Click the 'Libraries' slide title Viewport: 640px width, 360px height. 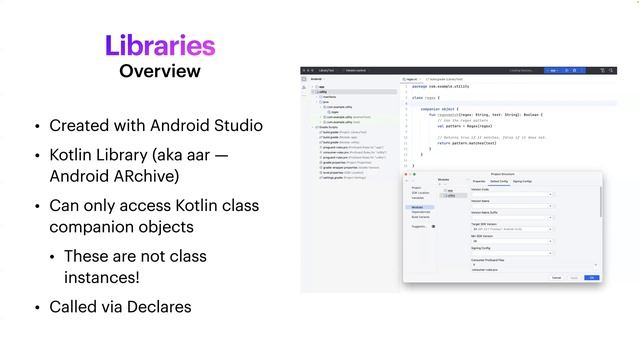click(x=160, y=45)
